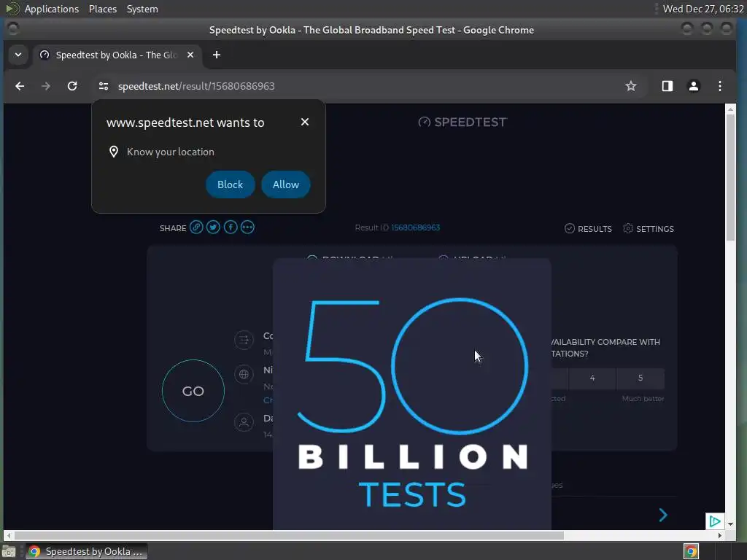This screenshot has height=560, width=747.
Task: Open the tab search dropdown arrow
Action: tap(18, 55)
